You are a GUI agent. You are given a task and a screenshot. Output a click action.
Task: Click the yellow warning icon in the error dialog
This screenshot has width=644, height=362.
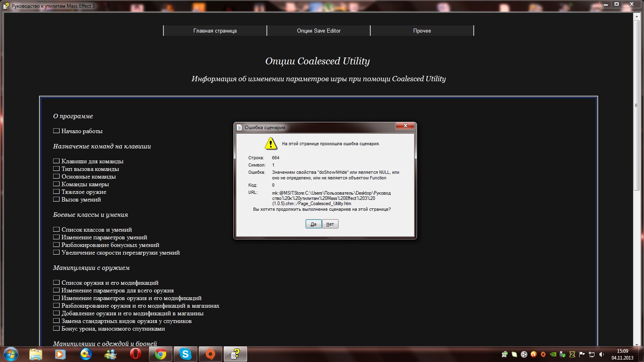(271, 143)
